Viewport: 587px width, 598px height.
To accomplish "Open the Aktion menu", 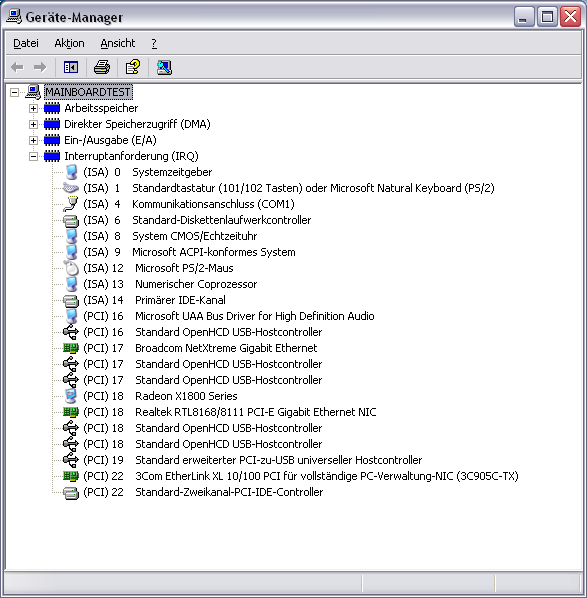I will click(69, 43).
